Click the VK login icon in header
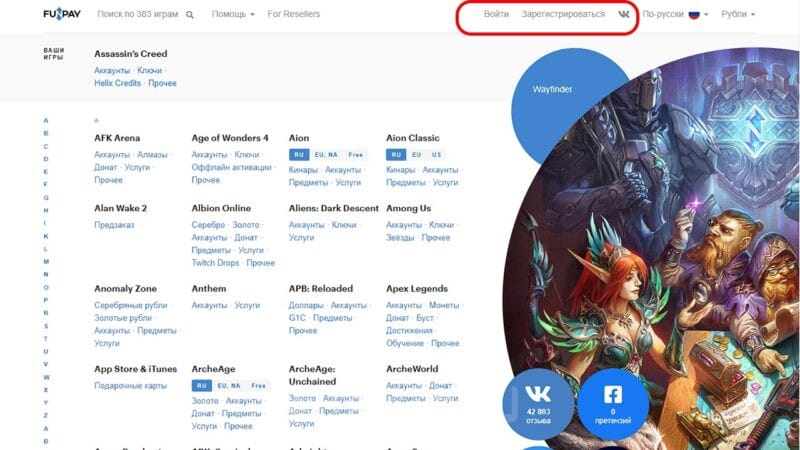Image resolution: width=800 pixels, height=450 pixels. coord(623,14)
